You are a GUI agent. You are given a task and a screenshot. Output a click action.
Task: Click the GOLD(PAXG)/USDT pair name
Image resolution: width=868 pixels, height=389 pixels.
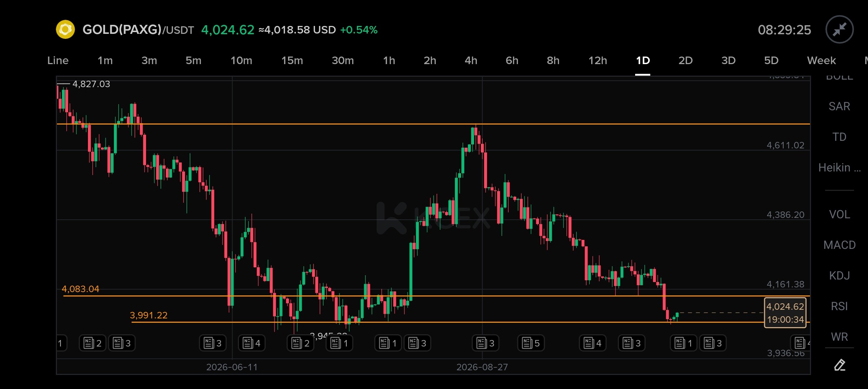coord(138,30)
